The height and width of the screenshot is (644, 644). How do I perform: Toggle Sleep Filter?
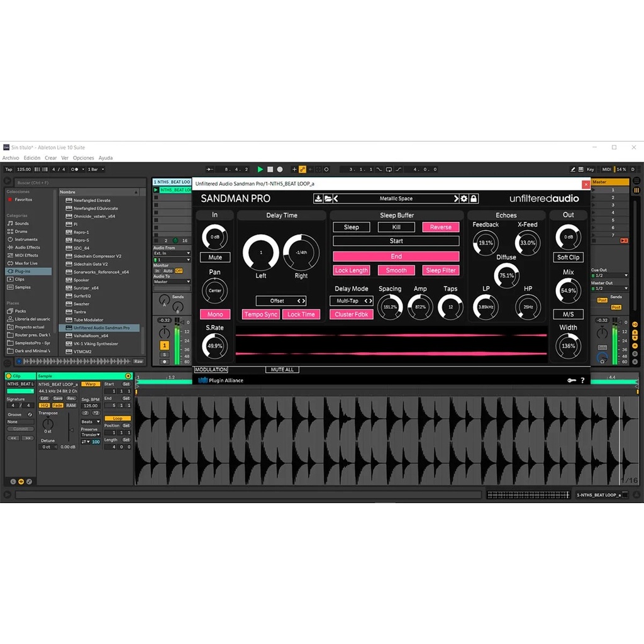coord(441,270)
